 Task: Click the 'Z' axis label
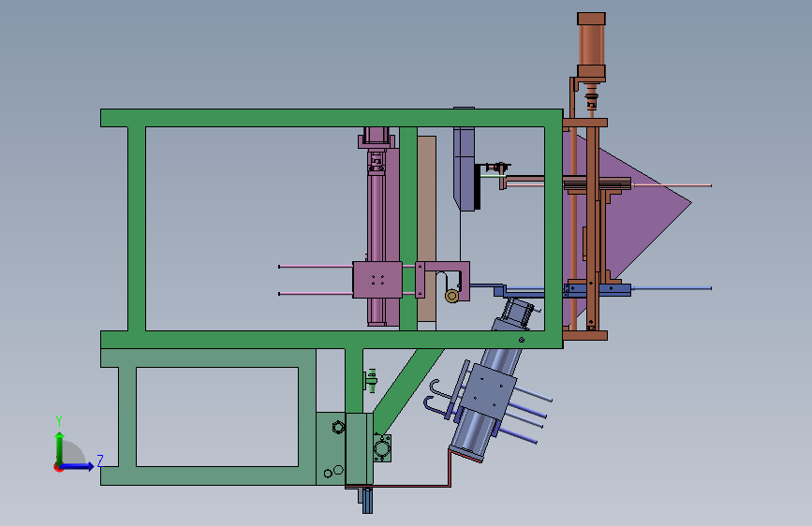pyautogui.click(x=100, y=460)
